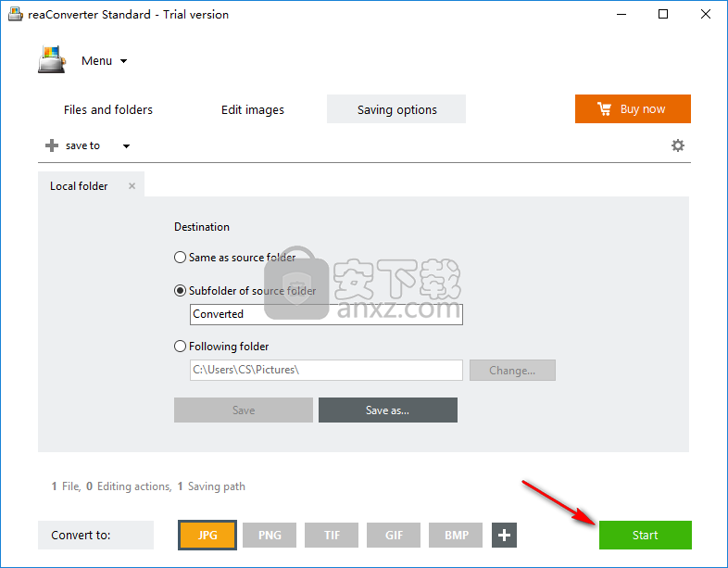The image size is (728, 568).
Task: Click the 1 File status text
Action: tap(66, 486)
